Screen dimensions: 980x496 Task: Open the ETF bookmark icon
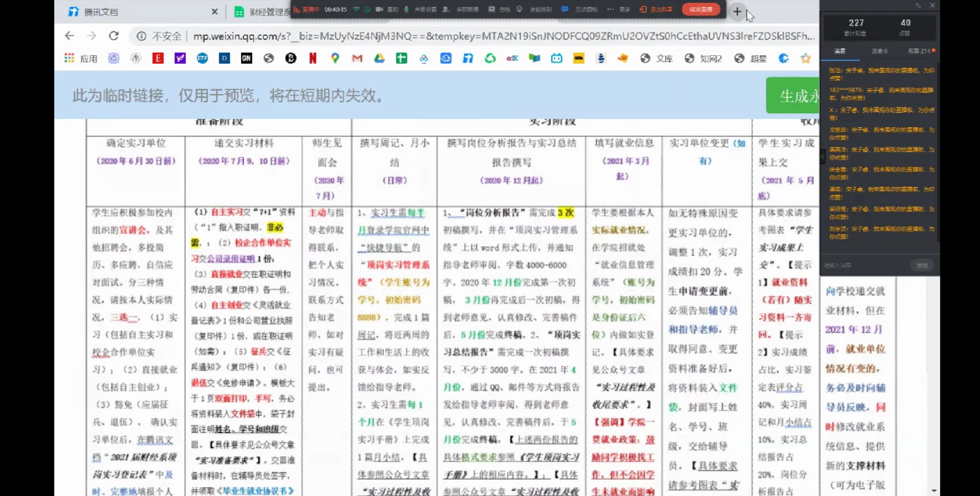(x=202, y=58)
